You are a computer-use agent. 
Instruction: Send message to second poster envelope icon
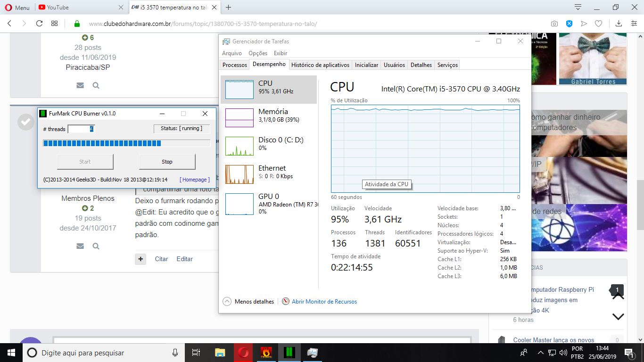(80, 246)
